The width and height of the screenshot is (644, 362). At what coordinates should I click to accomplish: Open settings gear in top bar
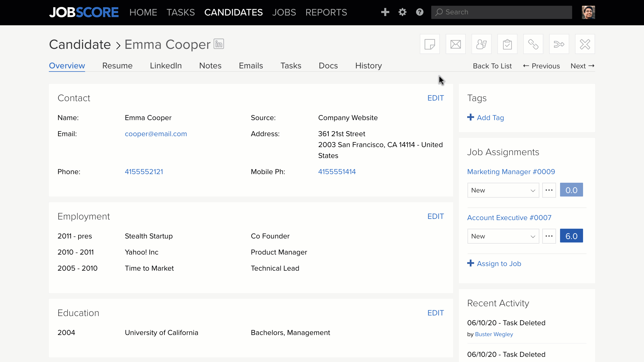[x=402, y=12]
